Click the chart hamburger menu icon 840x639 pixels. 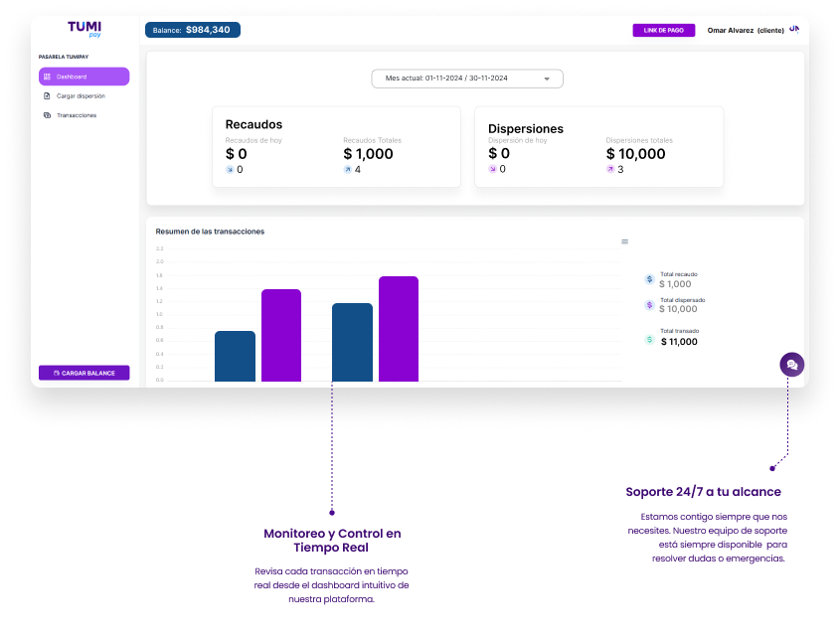tap(625, 241)
